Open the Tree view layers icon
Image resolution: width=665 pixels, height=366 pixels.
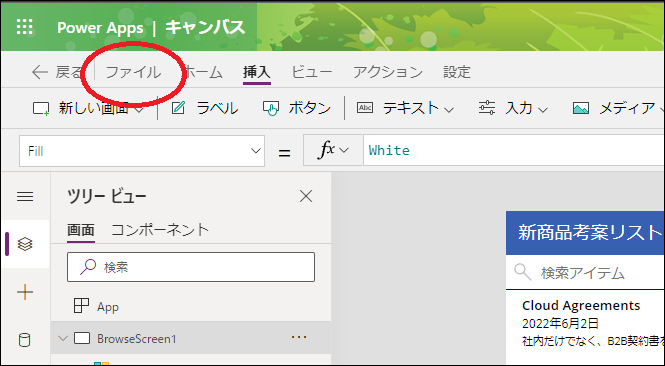[x=25, y=244]
